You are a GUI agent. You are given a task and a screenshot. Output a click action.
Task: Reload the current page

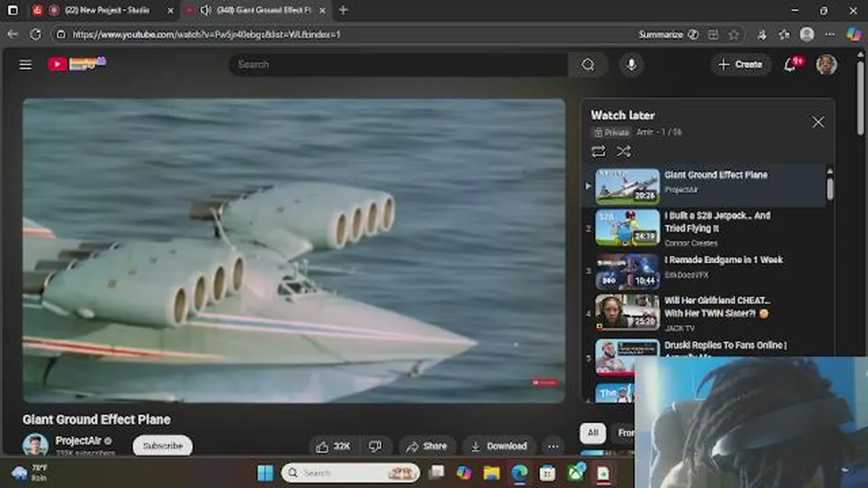coord(35,34)
